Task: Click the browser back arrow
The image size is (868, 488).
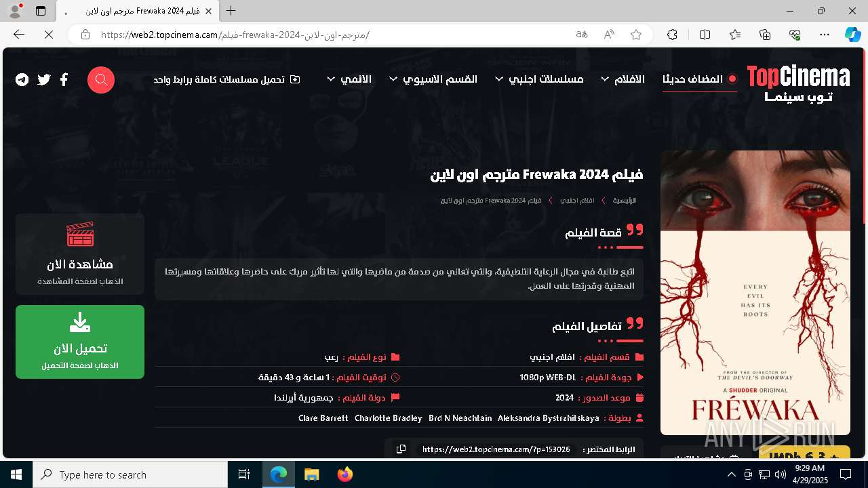Action: (19, 35)
